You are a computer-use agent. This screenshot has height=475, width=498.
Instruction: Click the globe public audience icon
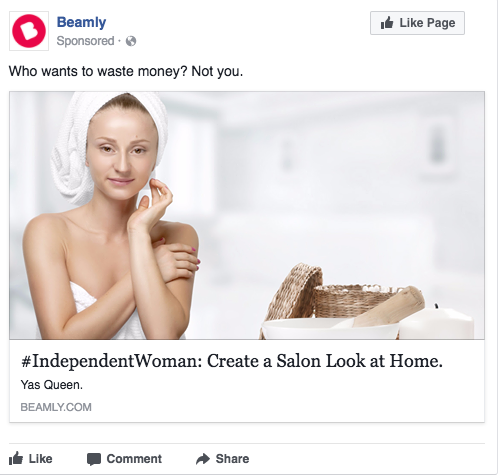131,41
